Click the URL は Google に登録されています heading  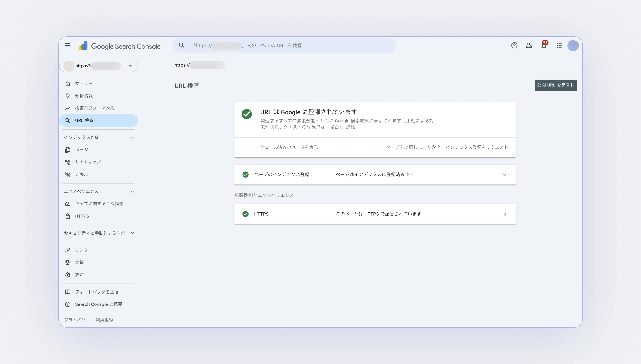point(308,112)
